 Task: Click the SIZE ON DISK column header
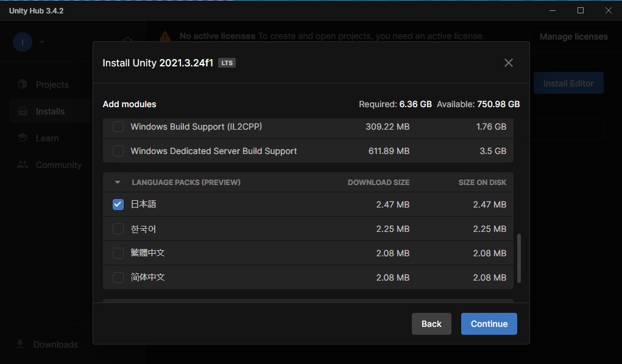pos(482,183)
